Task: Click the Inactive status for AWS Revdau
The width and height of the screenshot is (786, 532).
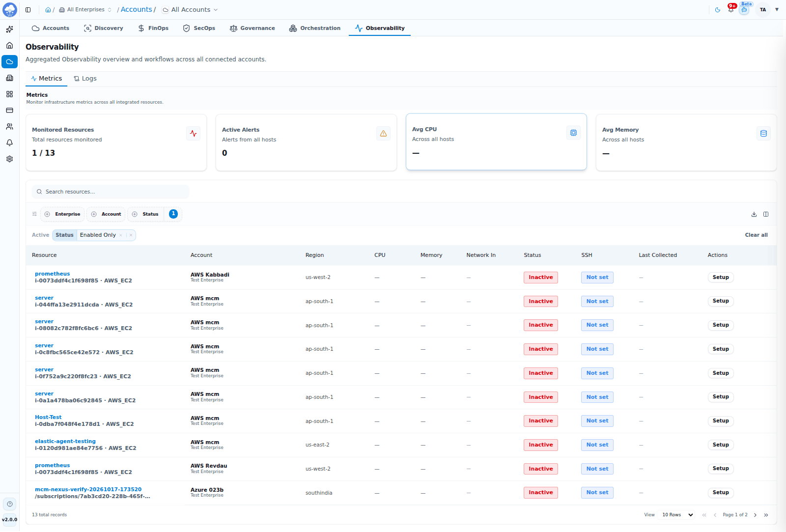Action: pos(540,469)
